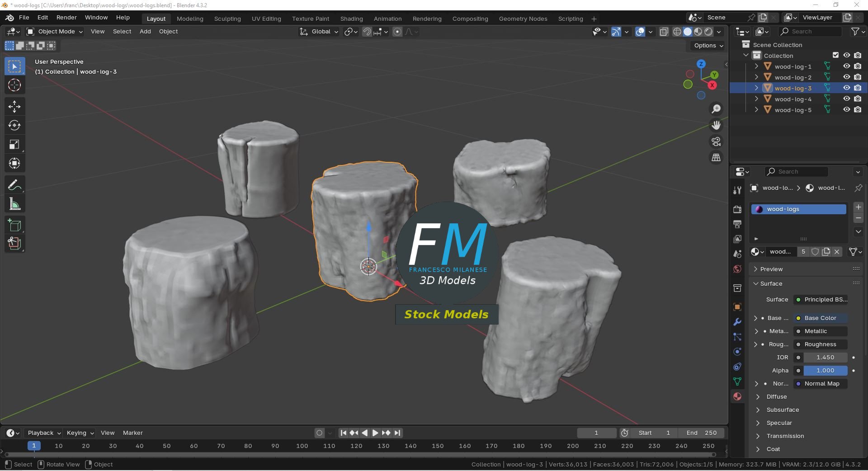The image size is (868, 471).
Task: Open the Object Mode dropdown
Action: click(55, 32)
